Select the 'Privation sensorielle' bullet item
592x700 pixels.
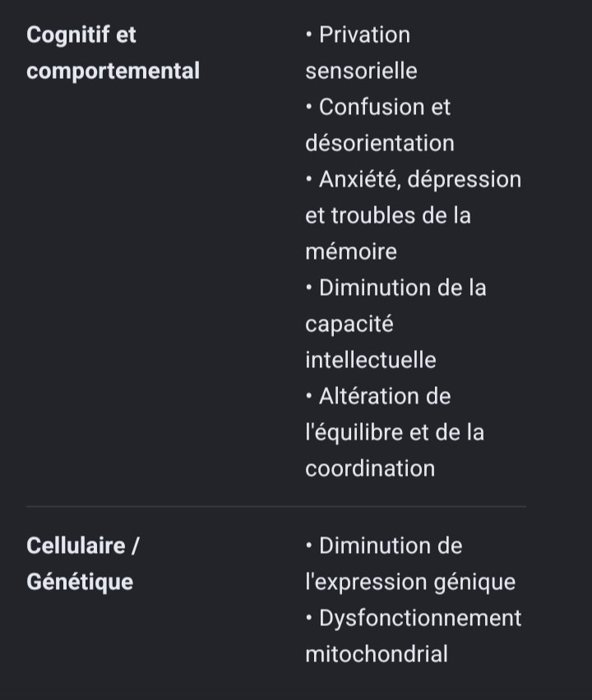click(x=362, y=53)
